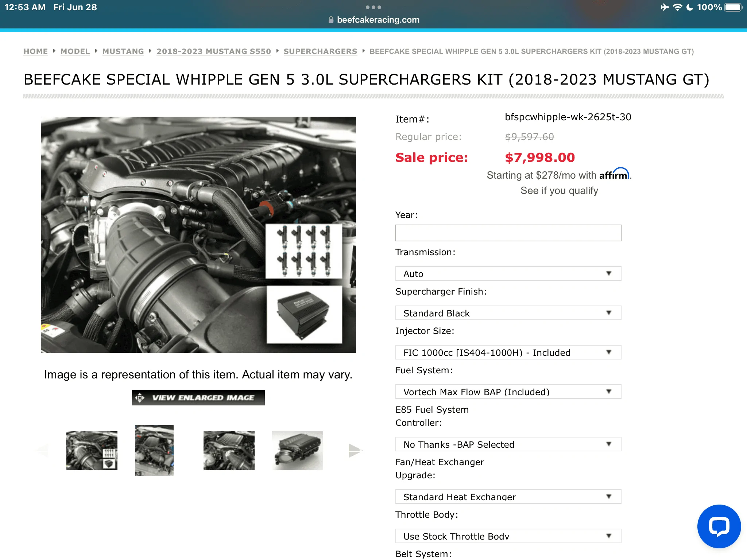Click the main supercharger product image
The width and height of the screenshot is (747, 560).
[198, 234]
